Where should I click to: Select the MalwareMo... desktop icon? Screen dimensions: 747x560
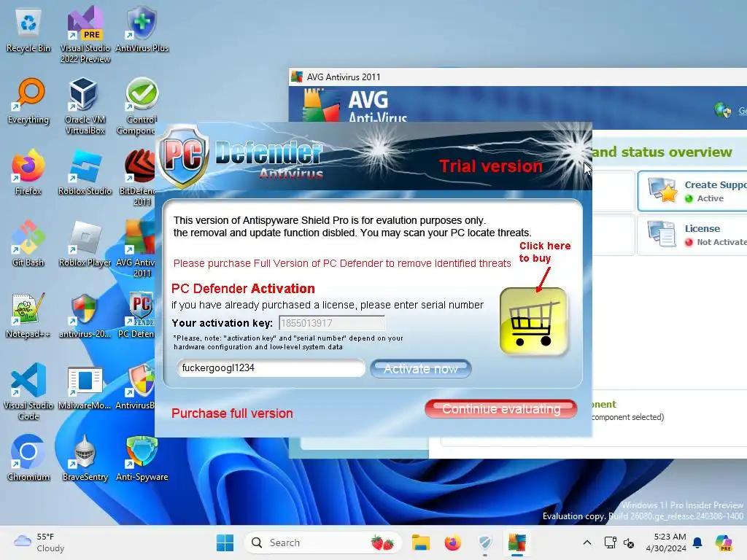click(x=85, y=386)
